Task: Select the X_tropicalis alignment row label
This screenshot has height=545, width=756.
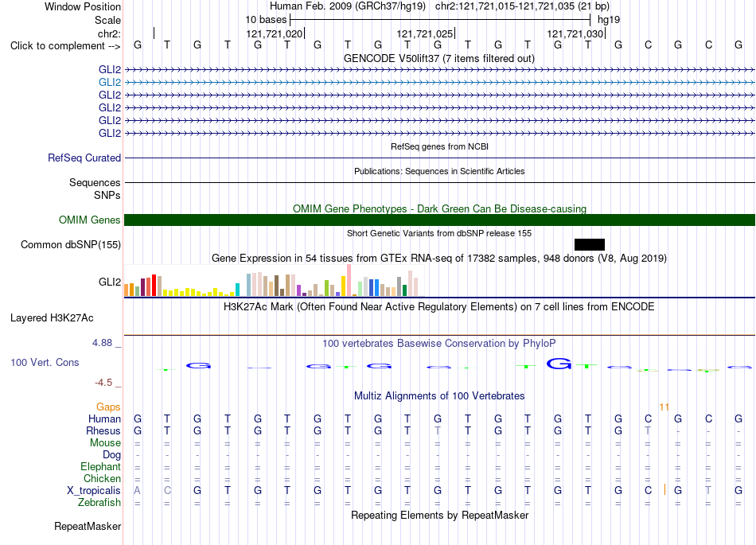Action: [x=94, y=491]
